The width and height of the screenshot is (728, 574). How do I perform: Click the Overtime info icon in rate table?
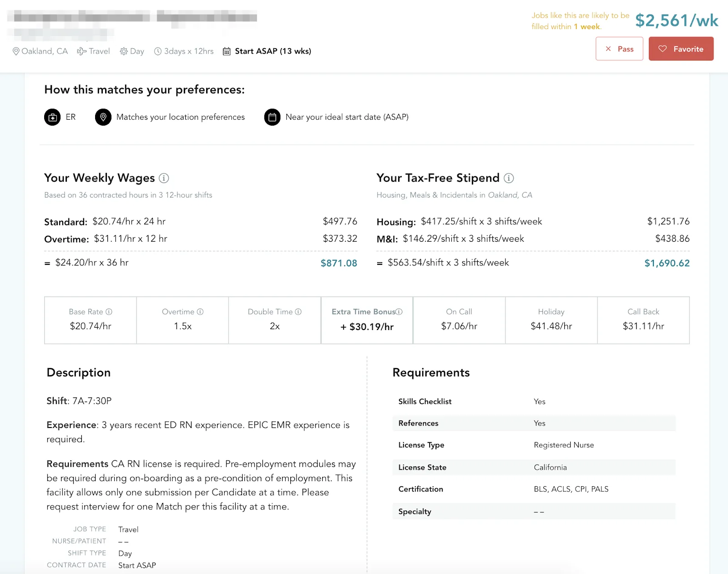click(x=200, y=312)
